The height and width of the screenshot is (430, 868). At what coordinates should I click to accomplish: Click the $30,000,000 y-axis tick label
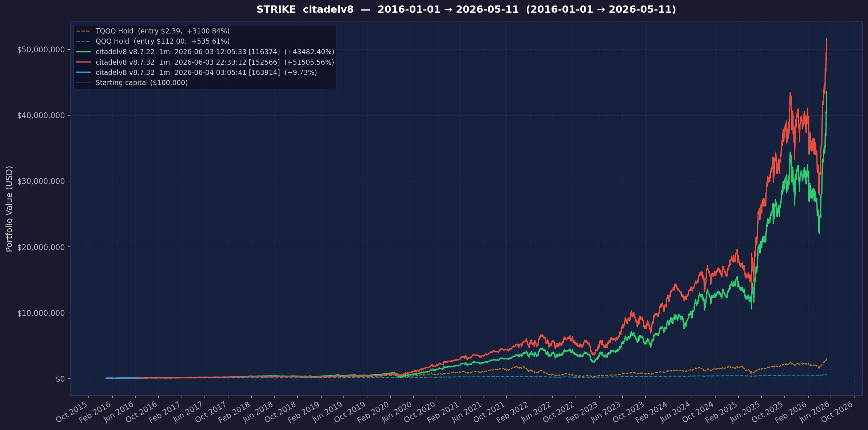click(41, 181)
